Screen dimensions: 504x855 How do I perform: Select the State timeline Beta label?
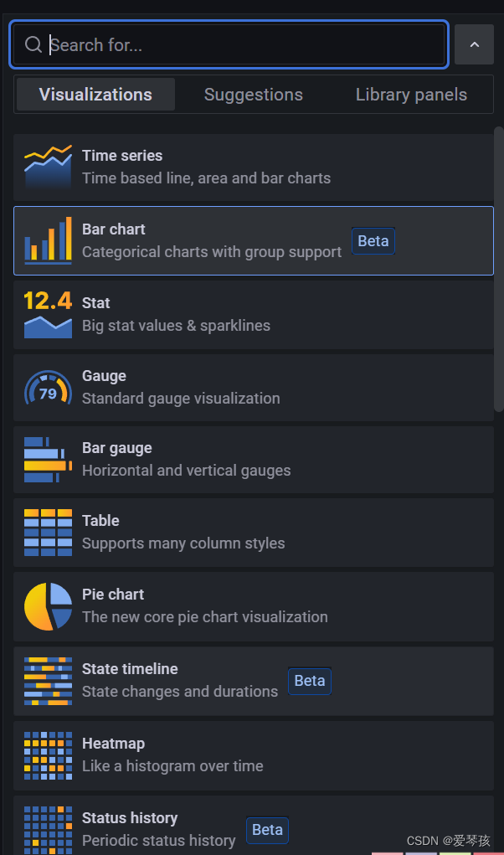tap(310, 681)
